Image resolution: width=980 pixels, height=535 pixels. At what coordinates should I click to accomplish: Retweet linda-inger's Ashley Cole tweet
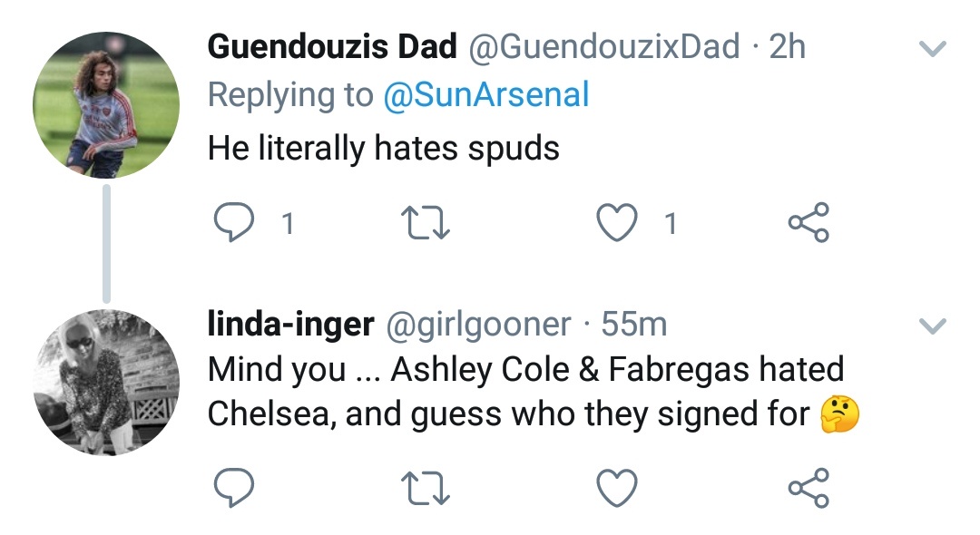click(425, 490)
